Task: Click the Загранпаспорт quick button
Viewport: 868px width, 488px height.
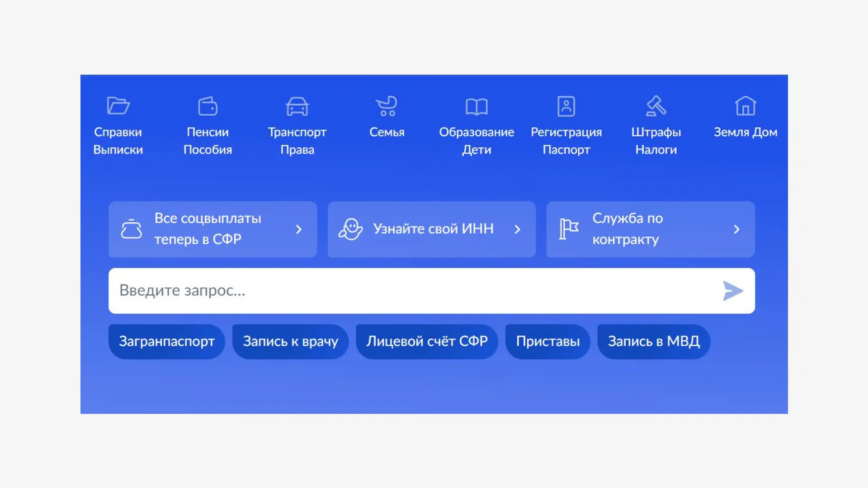Action: click(167, 342)
